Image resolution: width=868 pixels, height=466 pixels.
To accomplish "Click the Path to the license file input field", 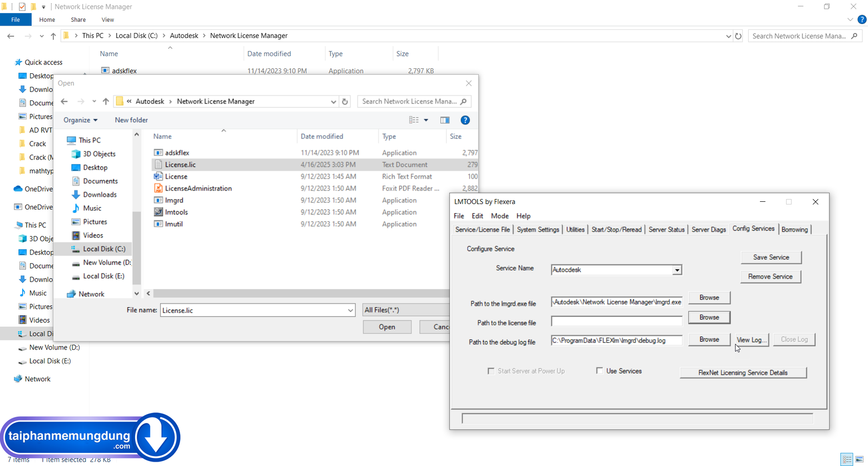I will point(616,321).
